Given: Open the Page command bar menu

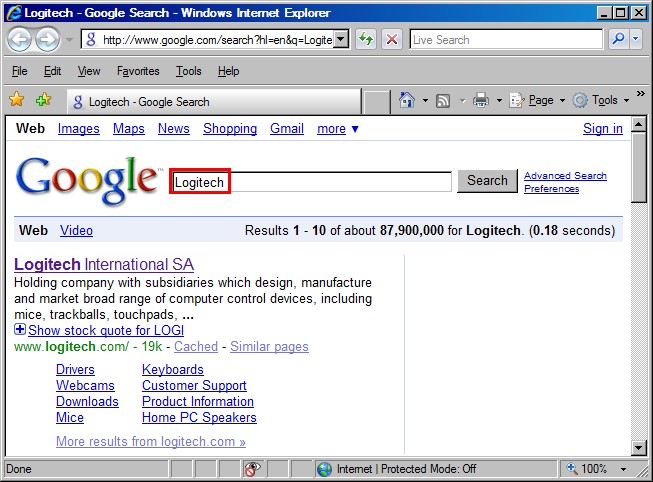Looking at the screenshot, I should pyautogui.click(x=537, y=100).
